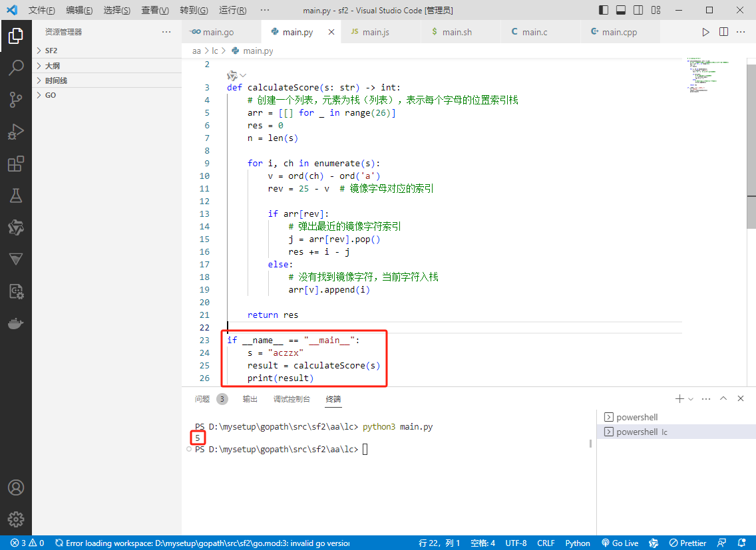Screen dimensions: 756x550
Task: Expand the 时间线 timeline section
Action: 106,80
